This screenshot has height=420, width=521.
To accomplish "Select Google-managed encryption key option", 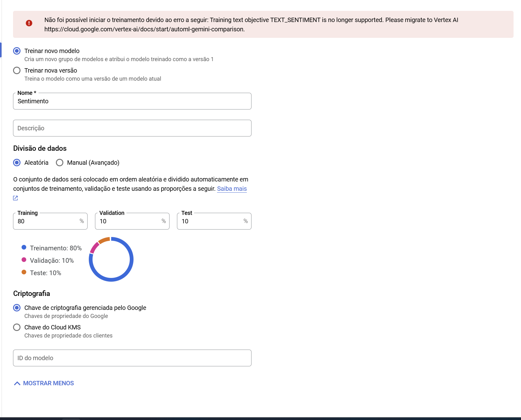I will click(x=17, y=308).
